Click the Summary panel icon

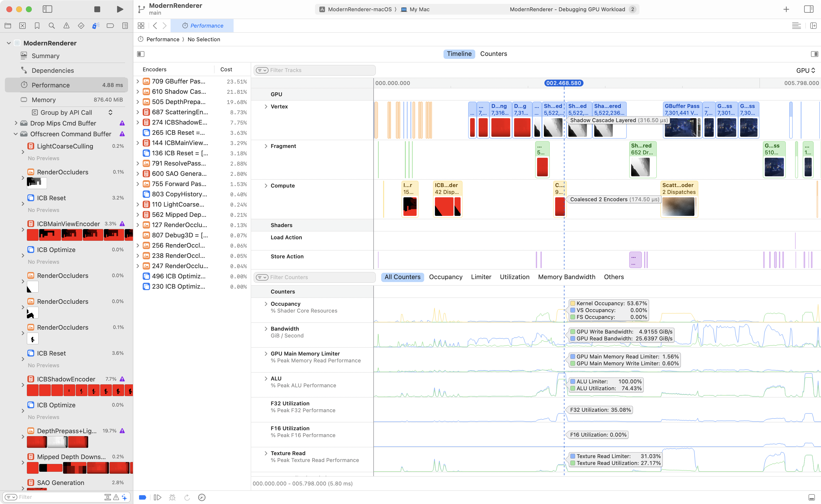[x=23, y=55]
